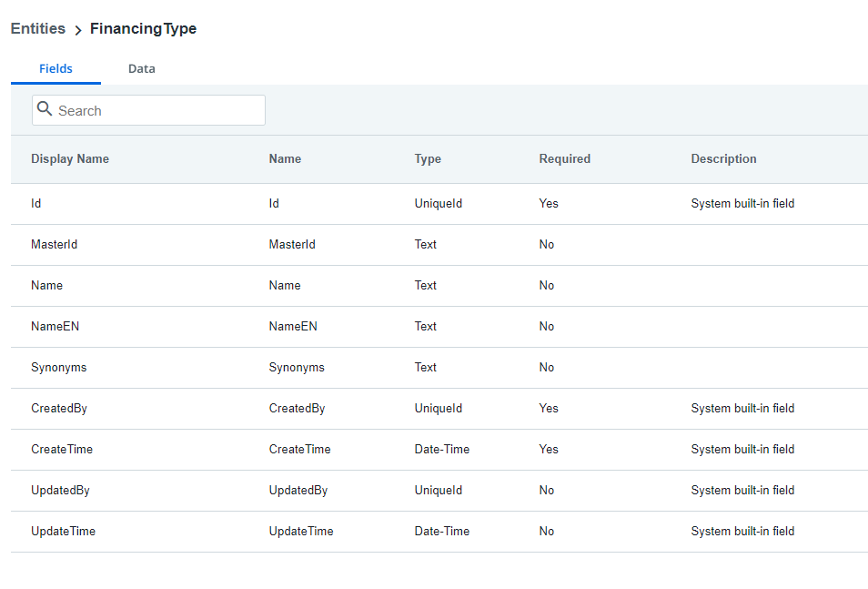Select the CreateTime field row
This screenshot has width=868, height=589.
(439, 450)
